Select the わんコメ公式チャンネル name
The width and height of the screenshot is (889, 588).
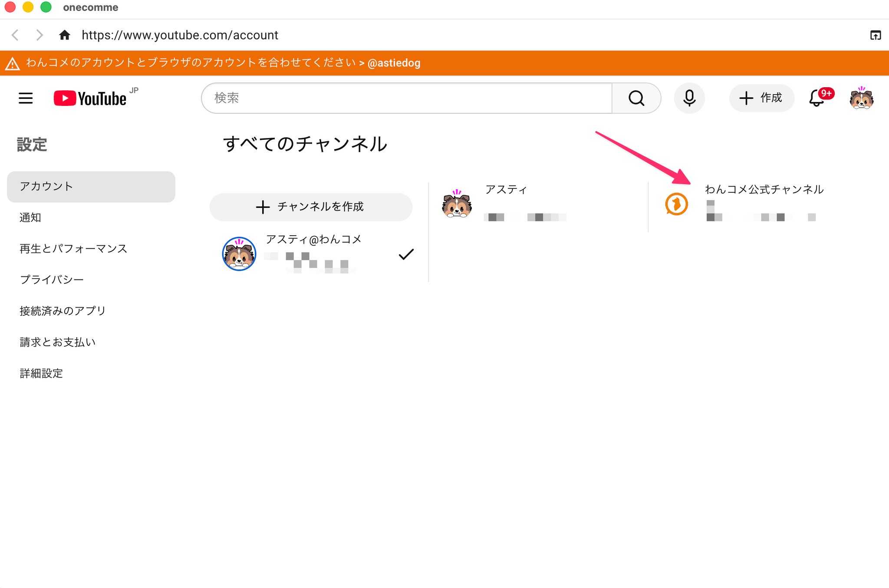[764, 190]
